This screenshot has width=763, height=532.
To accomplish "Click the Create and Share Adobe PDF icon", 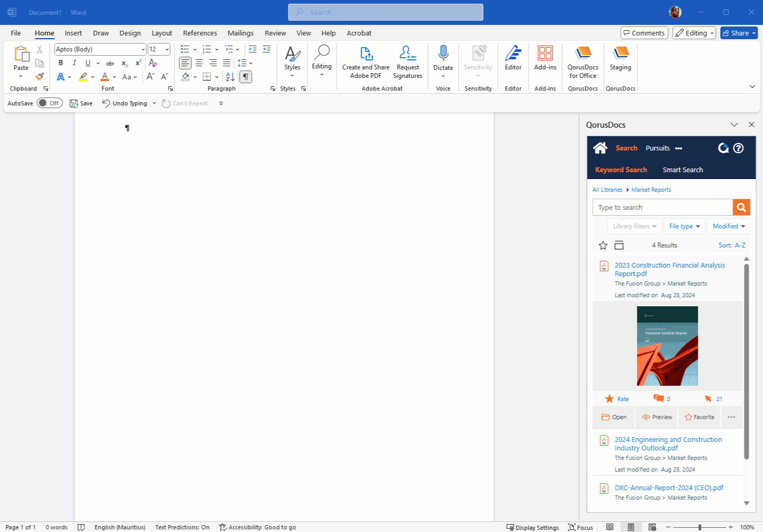I will pos(366,62).
